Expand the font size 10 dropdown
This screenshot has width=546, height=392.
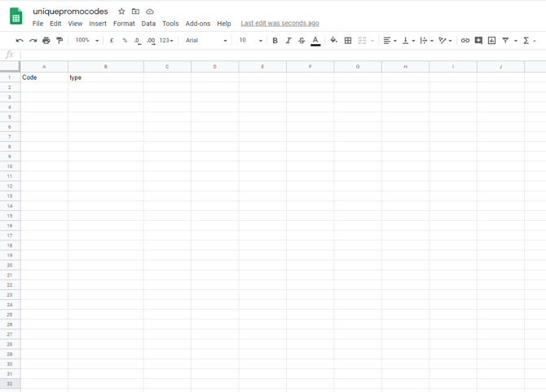coord(250,41)
